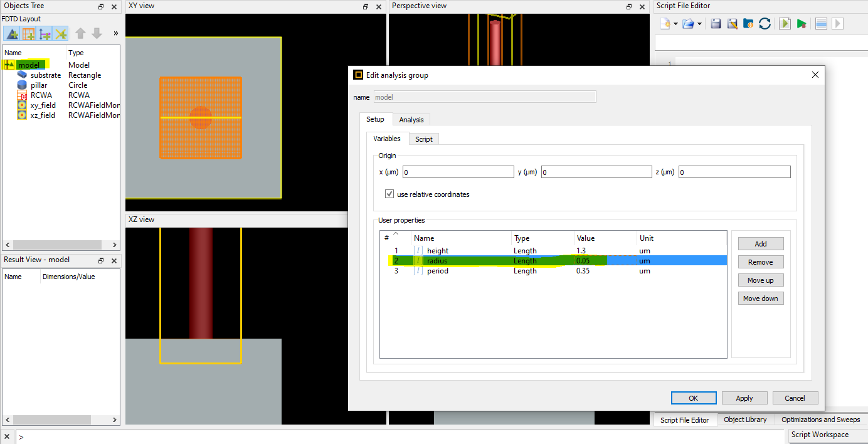Click the open script folder icon
The image size is (868, 444).
coord(688,24)
